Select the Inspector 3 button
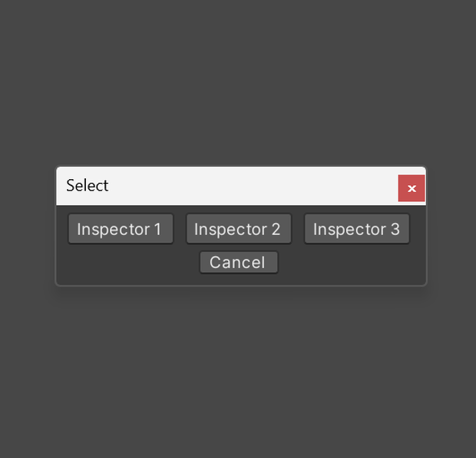This screenshot has width=476, height=458. tap(357, 229)
